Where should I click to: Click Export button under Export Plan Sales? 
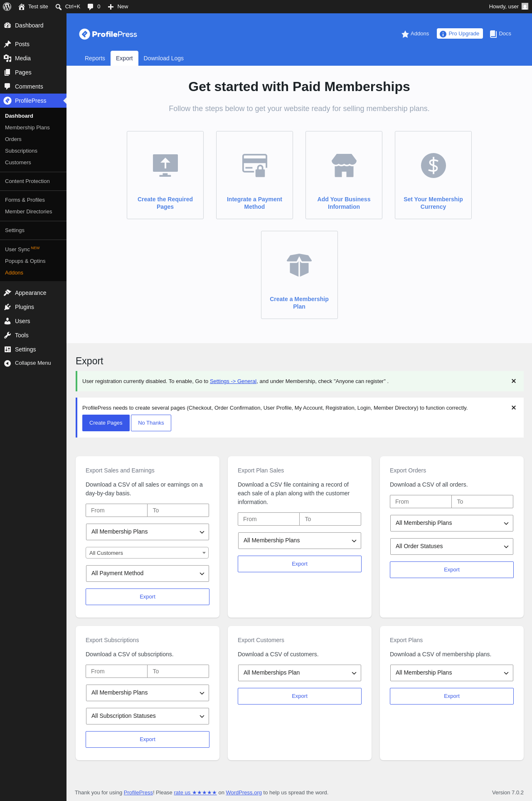[x=300, y=564]
